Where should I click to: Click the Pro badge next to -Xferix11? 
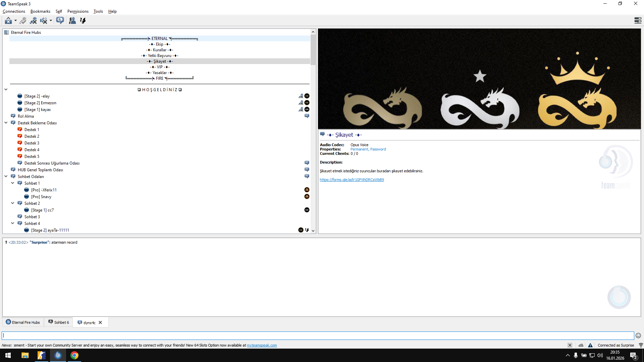click(x=307, y=190)
